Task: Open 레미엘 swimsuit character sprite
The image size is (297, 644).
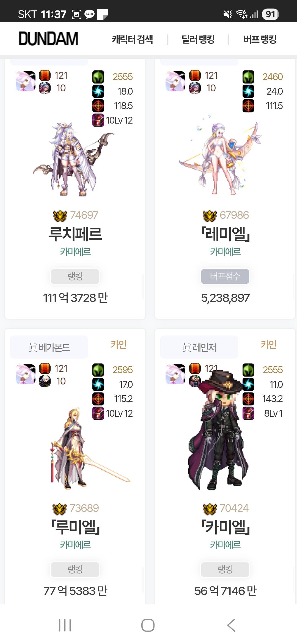Action: pos(220,154)
